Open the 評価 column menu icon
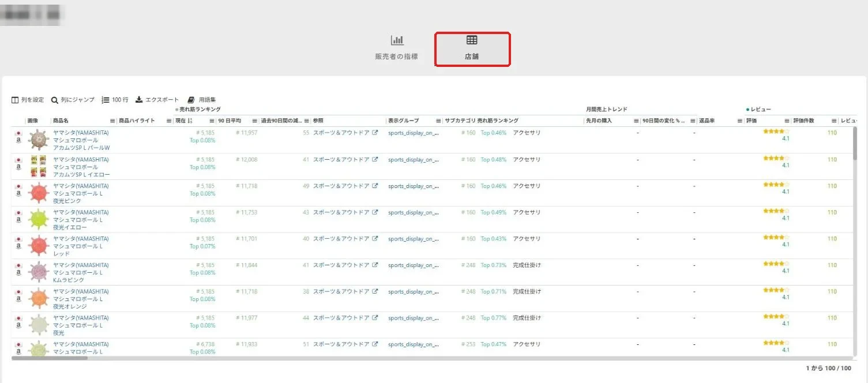 787,121
